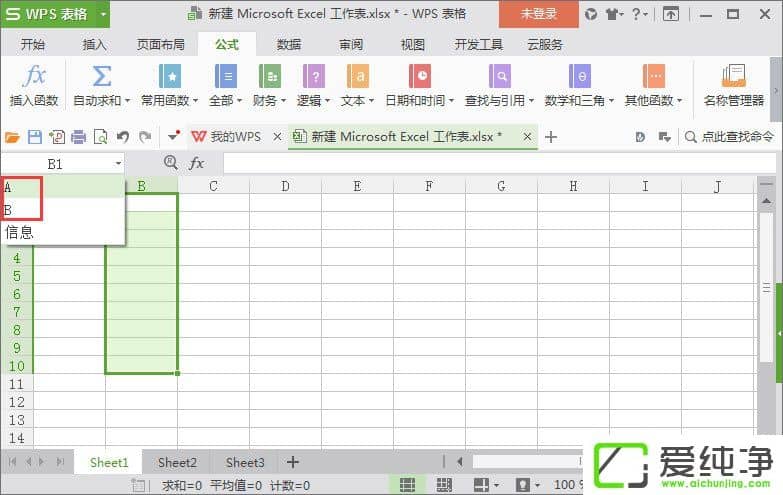Screen dimensions: 783x495
Task: Switch to normal grid view in status bar
Action: pos(408,485)
